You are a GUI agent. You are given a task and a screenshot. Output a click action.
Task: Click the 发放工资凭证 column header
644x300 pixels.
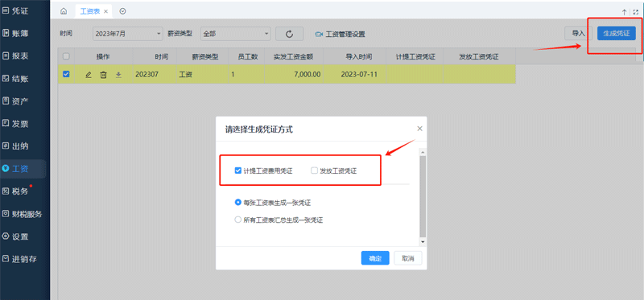[x=479, y=56]
